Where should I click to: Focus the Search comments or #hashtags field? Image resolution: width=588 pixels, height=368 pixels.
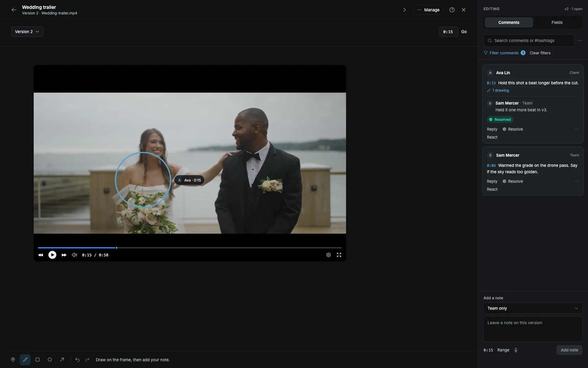pyautogui.click(x=529, y=40)
